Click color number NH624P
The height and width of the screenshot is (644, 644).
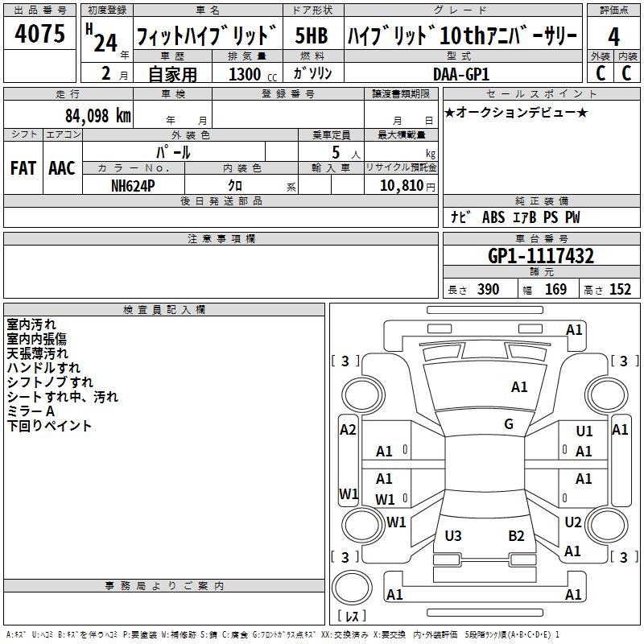pos(133,186)
